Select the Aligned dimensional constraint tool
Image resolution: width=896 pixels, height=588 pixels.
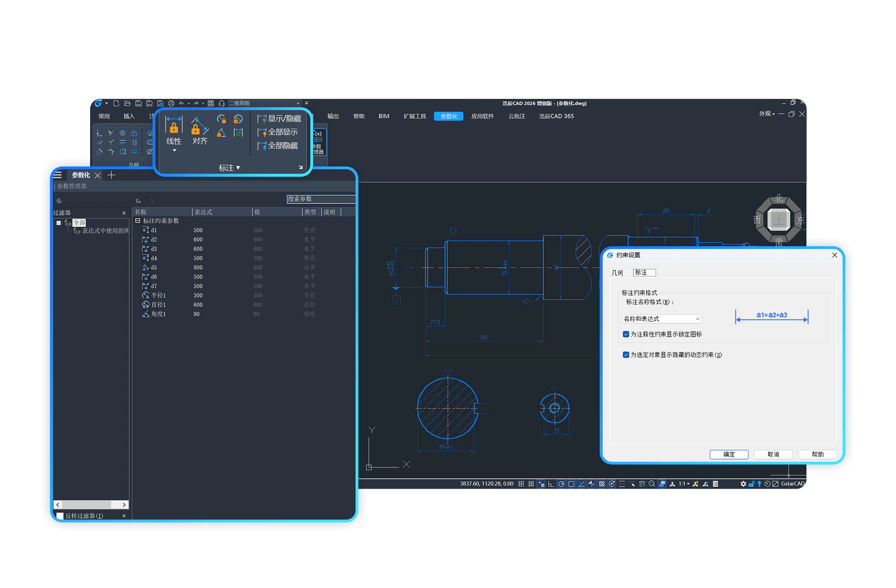[x=200, y=127]
